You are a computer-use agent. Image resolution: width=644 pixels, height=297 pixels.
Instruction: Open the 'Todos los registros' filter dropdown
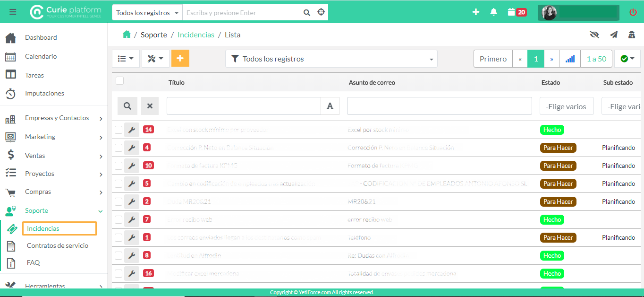(331, 59)
